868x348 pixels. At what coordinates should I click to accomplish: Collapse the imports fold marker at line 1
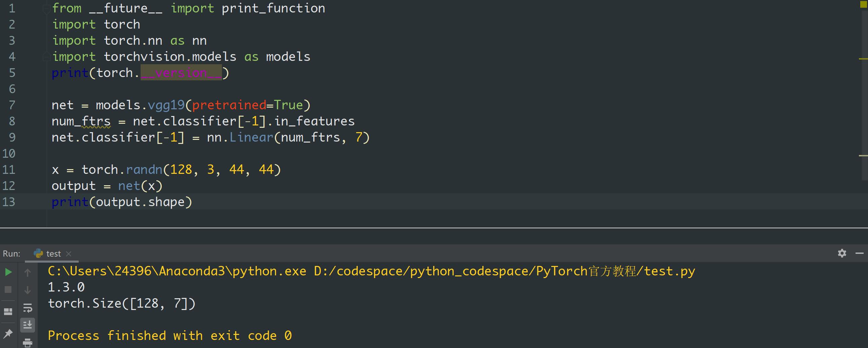pos(46,9)
